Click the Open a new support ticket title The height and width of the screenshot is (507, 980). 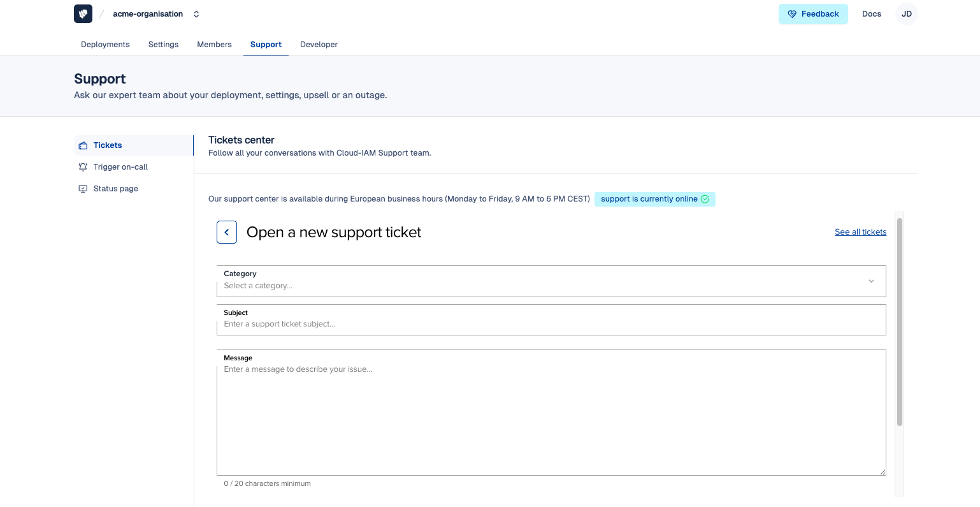click(x=334, y=232)
